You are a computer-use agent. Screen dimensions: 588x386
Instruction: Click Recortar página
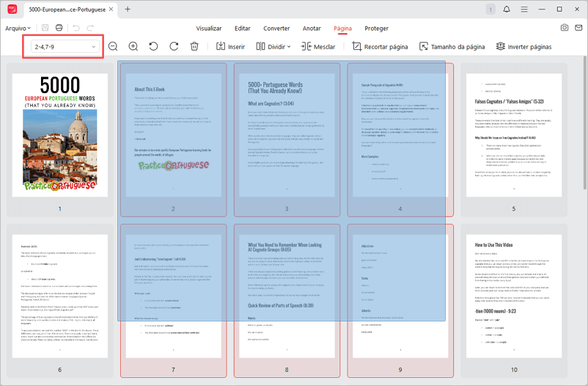(x=380, y=46)
